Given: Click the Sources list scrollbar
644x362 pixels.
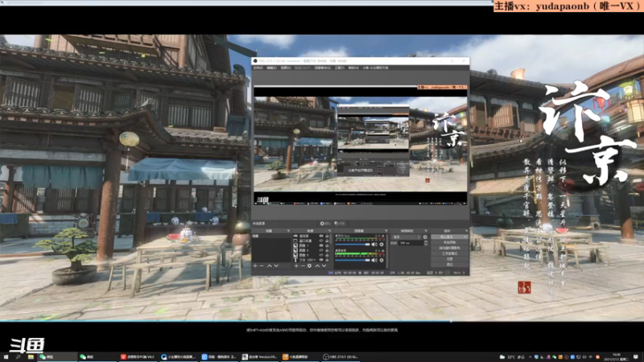Looking at the screenshot, I should point(331,239).
